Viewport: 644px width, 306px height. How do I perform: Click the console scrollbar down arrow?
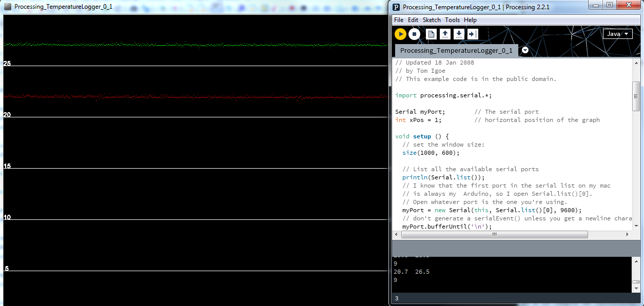pyautogui.click(x=636, y=289)
